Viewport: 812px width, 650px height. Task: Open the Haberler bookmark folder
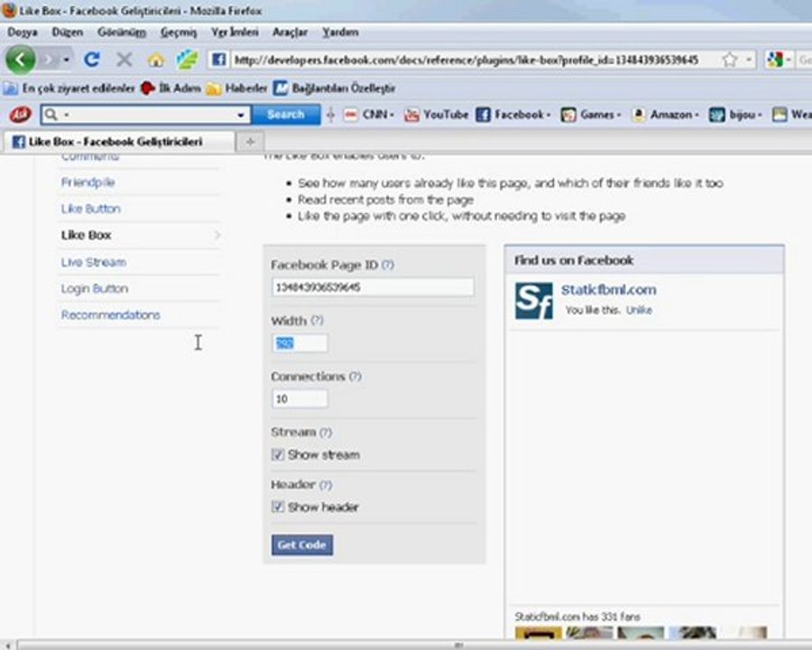236,88
